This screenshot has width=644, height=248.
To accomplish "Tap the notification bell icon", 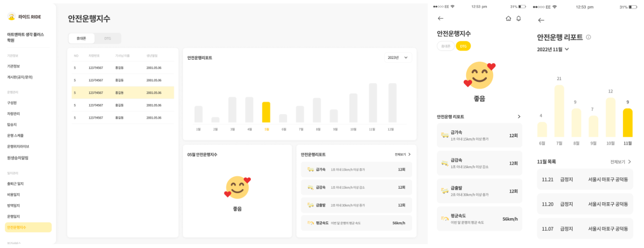I will click(519, 18).
